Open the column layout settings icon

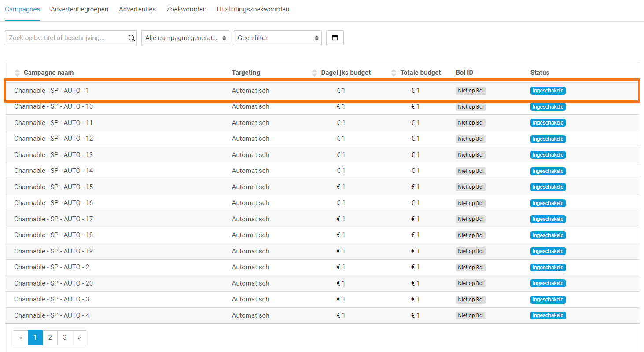[335, 38]
